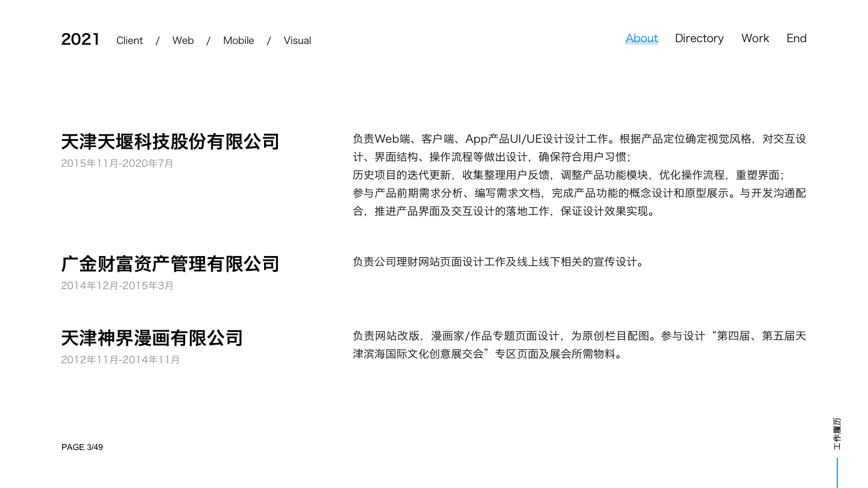This screenshot has width=868, height=488.
Task: Select the Visual label in header
Action: [x=297, y=40]
